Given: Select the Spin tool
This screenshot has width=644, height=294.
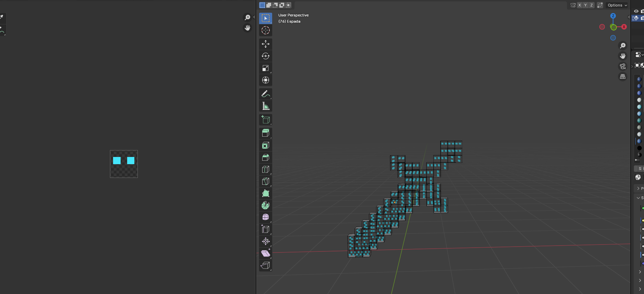Looking at the screenshot, I should (265, 205).
